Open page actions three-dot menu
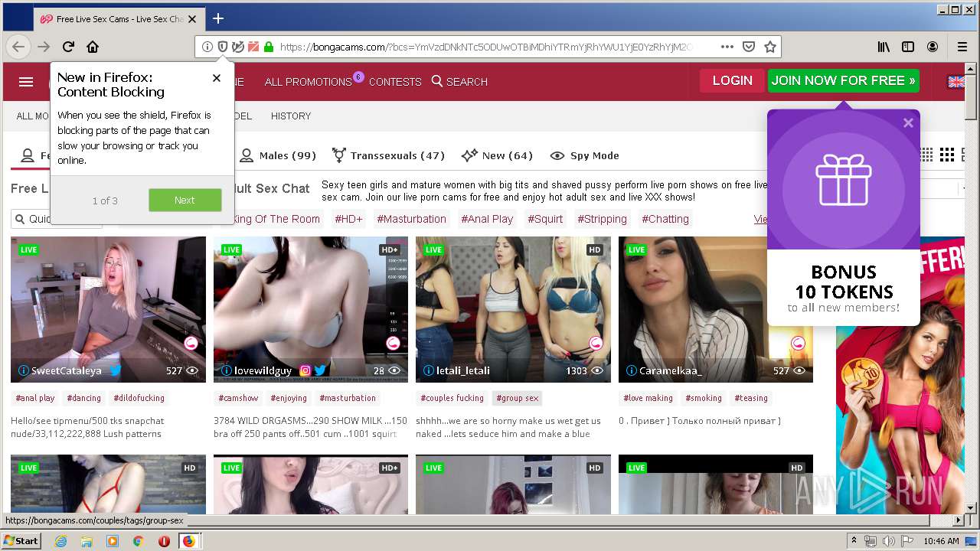The width and height of the screenshot is (980, 551). coord(727,47)
